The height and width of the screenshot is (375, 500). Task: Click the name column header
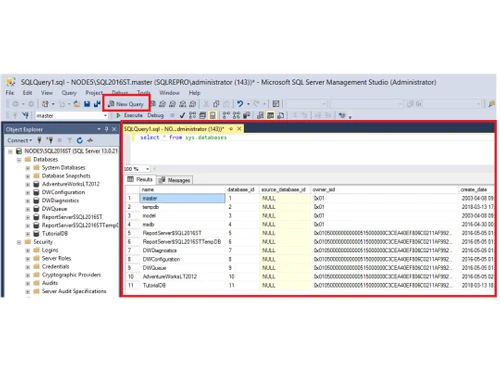182,190
